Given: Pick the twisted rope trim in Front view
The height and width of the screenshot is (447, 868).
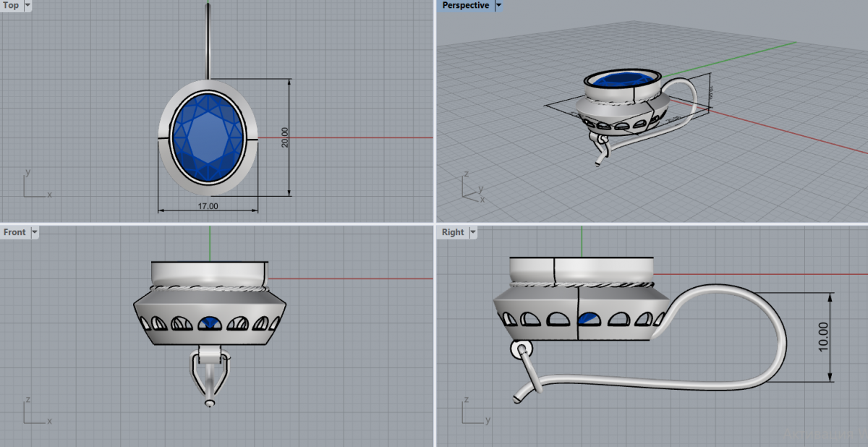Looking at the screenshot, I should point(208,288).
